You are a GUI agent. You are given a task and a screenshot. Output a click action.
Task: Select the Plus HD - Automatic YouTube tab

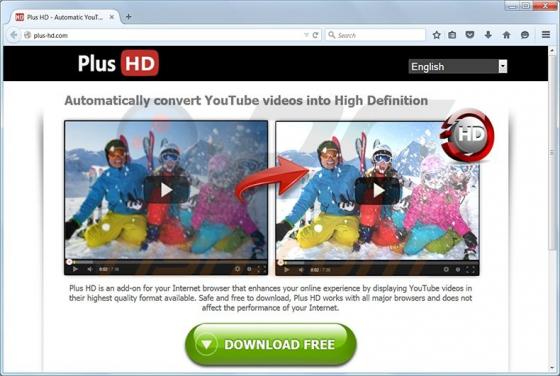tap(64, 17)
